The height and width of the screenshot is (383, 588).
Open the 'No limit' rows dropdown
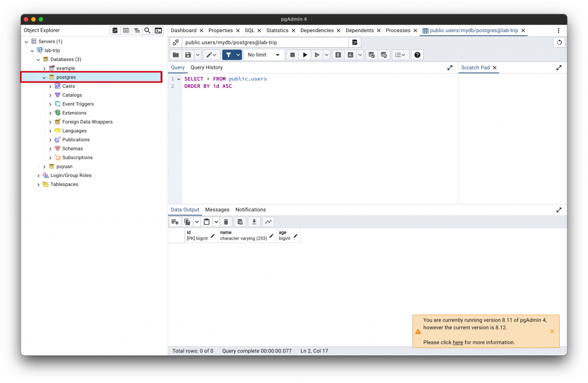tap(264, 55)
